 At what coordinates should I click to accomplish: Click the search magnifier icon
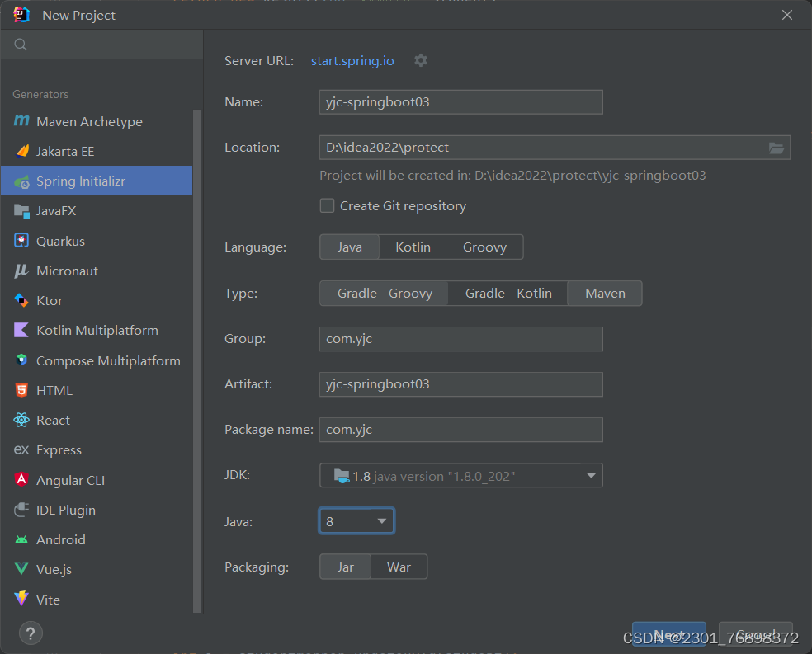pos(20,45)
